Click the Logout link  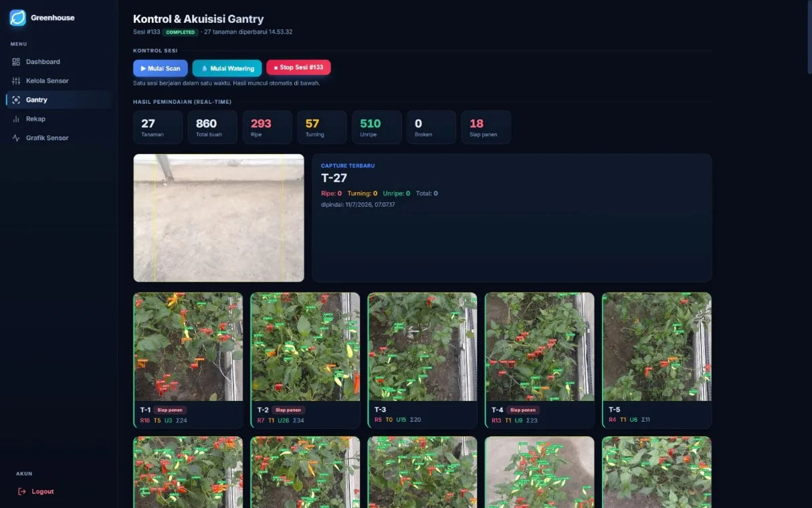tap(36, 491)
